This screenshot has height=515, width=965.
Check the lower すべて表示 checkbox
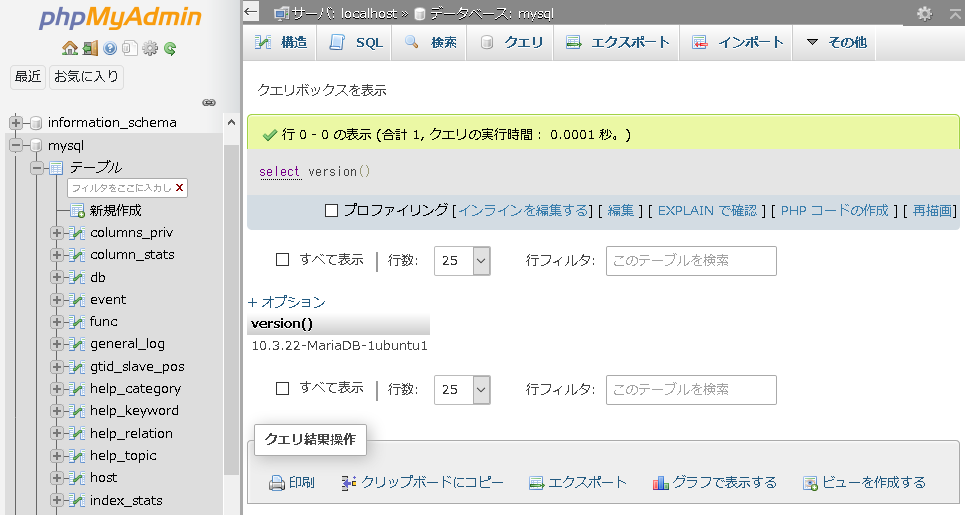click(282, 388)
